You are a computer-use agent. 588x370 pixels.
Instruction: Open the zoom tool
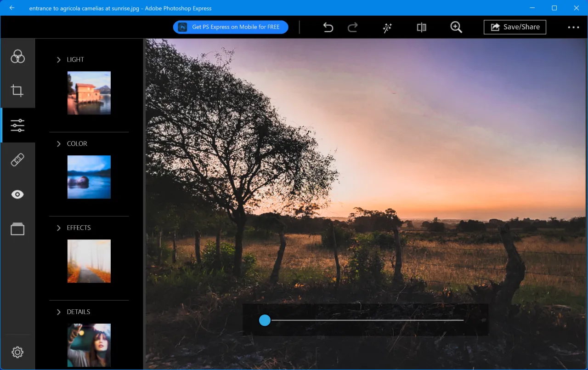456,27
